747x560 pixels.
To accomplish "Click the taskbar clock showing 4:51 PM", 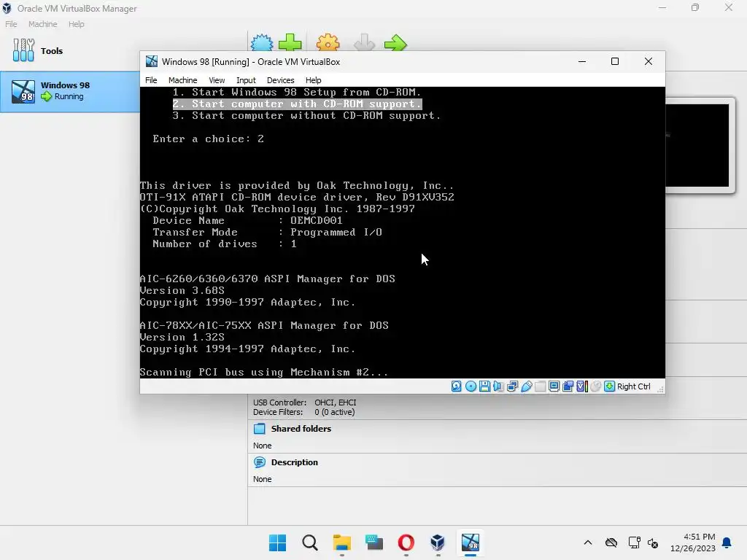I will click(693, 542).
